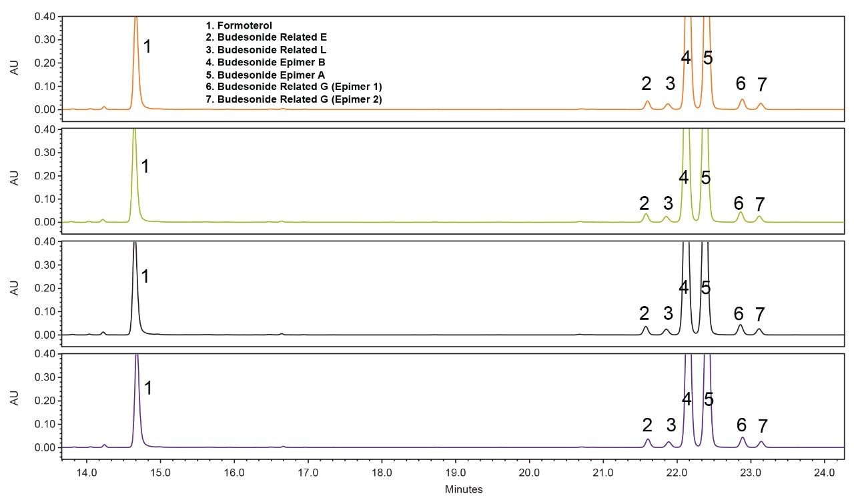Click peak label 1 in the green chromatogram
Image resolution: width=854 pixels, height=504 pixels.
(x=145, y=167)
